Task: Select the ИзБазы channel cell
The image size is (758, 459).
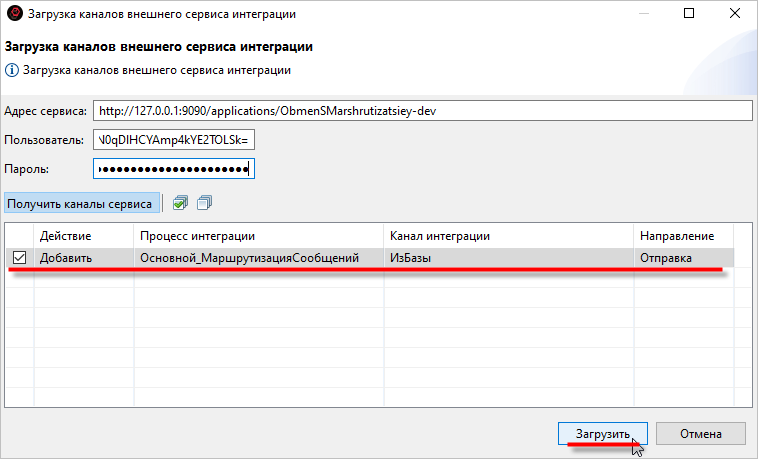Action: (508, 258)
